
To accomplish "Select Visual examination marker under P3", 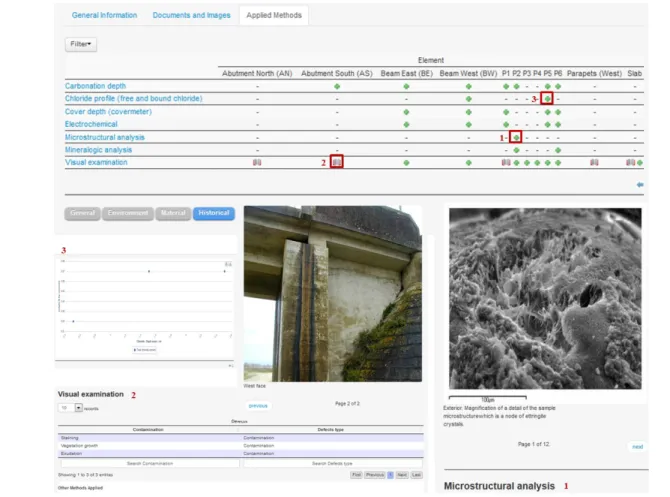I will pos(527,163).
